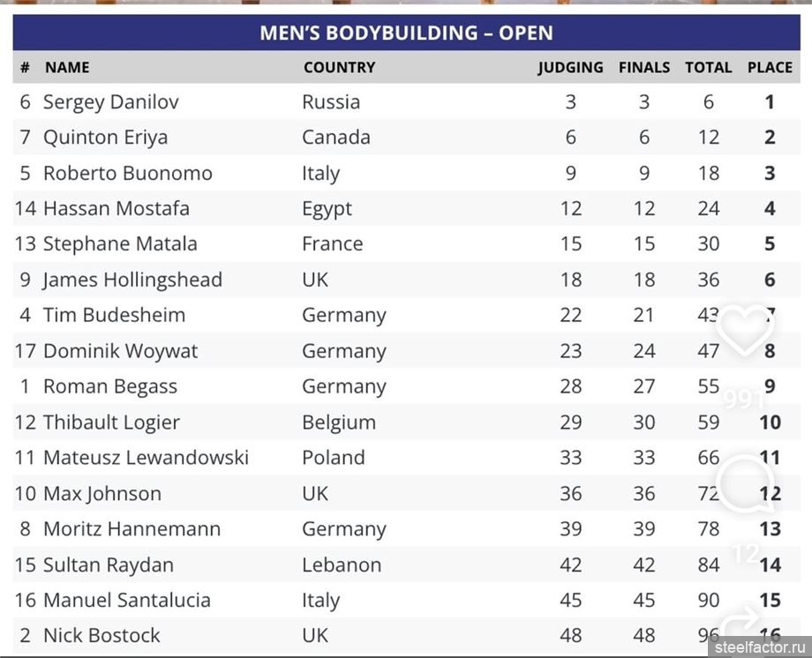Sort by the JUDGING column header

coord(570,67)
